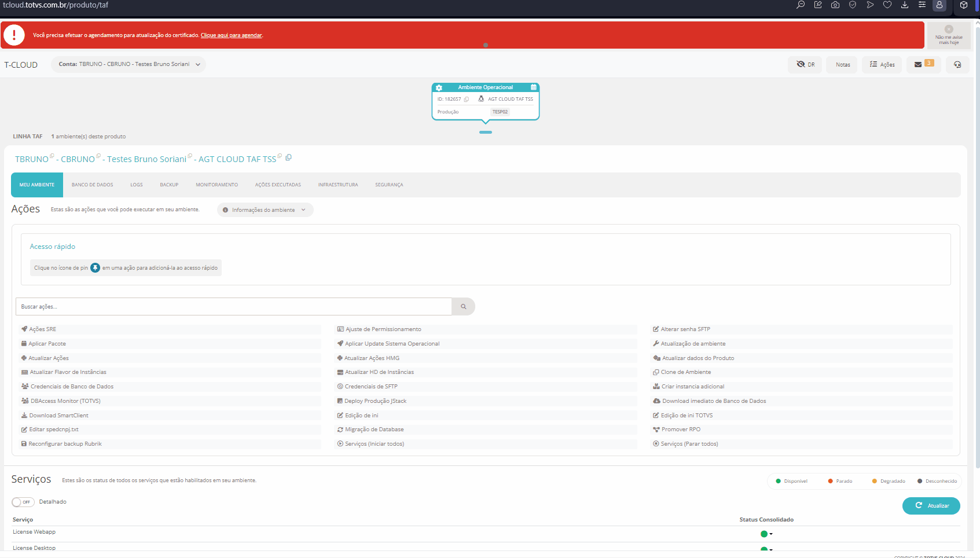Click into the Buscar ações search field
Screen dimensions: 980x558
click(234, 307)
